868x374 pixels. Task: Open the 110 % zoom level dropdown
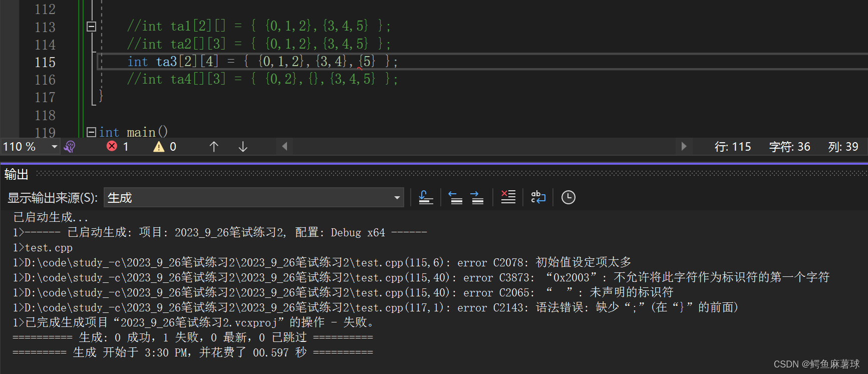point(54,147)
